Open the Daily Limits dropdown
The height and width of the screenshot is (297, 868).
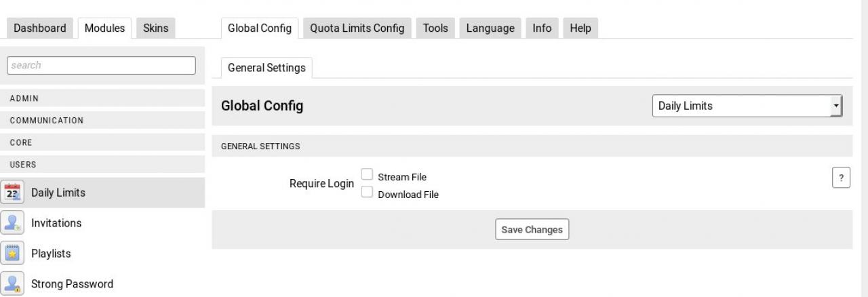tap(747, 106)
